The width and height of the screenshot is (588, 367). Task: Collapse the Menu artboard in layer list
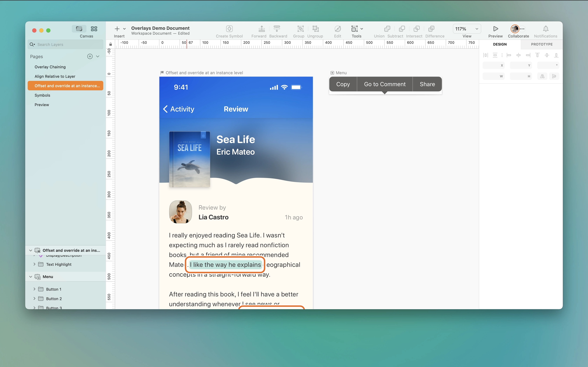click(31, 277)
